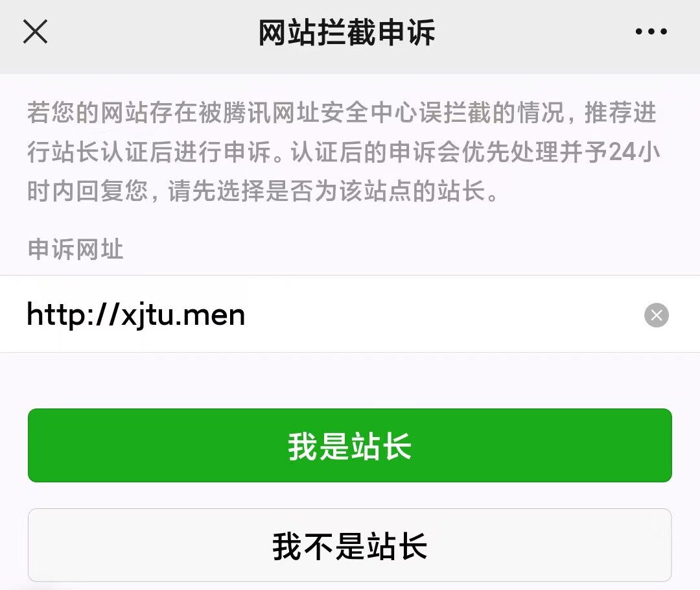The image size is (700, 590).
Task: Click the green 我是站长 button
Action: 349,445
